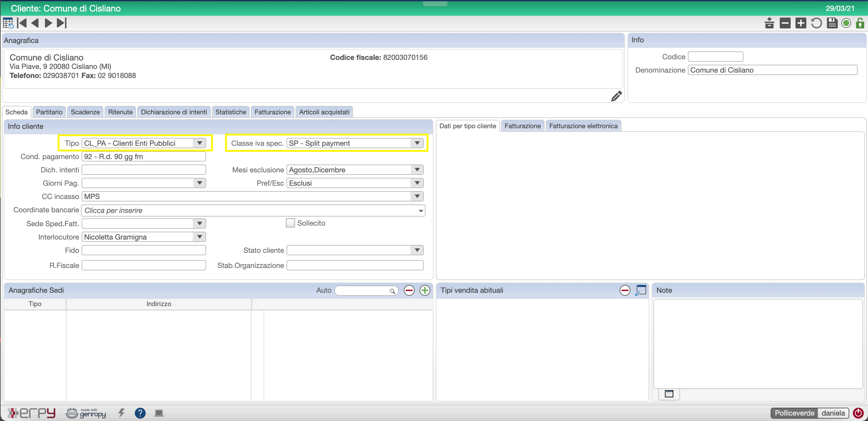The height and width of the screenshot is (421, 868).
Task: Open the Giorni Pag. dropdown
Action: tap(199, 183)
